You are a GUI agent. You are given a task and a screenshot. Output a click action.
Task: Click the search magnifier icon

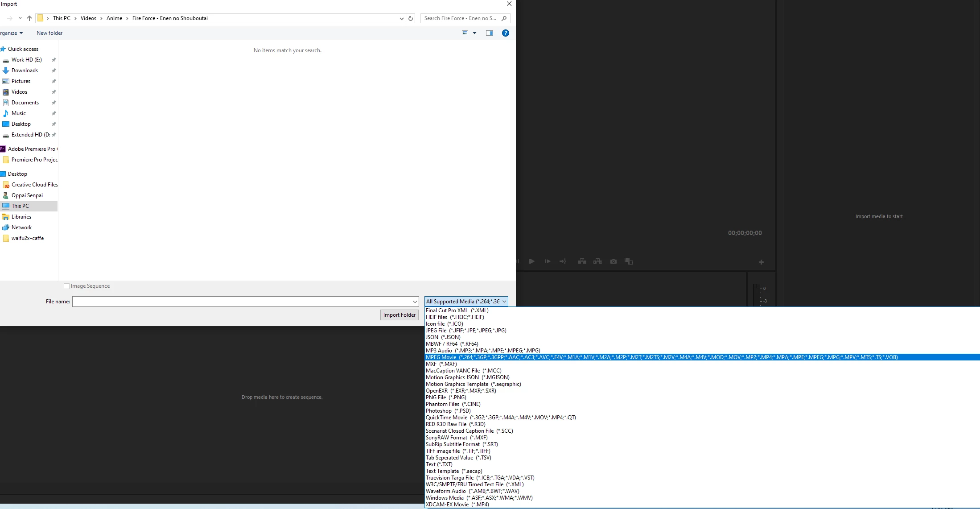click(504, 18)
